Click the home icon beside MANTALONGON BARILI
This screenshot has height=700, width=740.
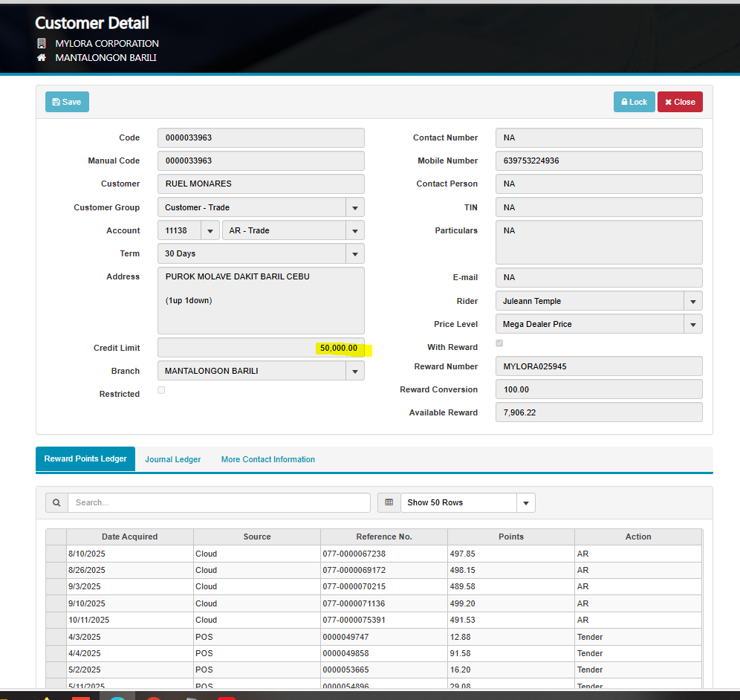(42, 57)
